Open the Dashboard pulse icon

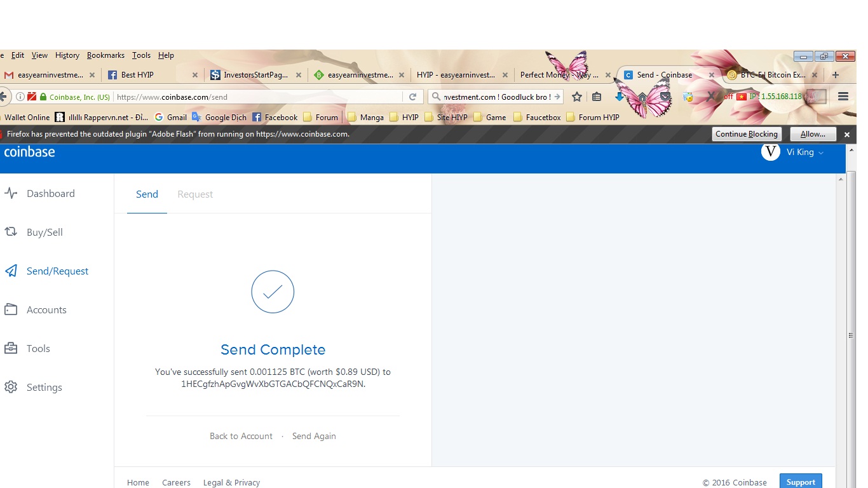[x=11, y=193]
